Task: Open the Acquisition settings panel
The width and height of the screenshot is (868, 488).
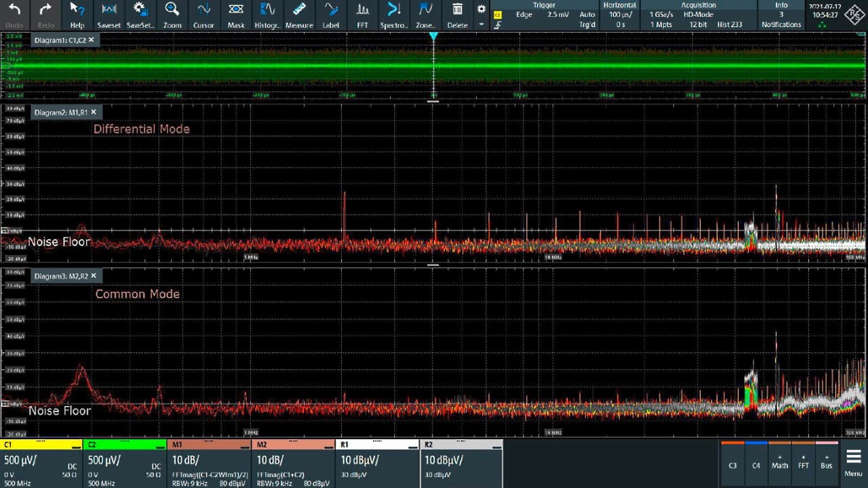Action: coord(698,15)
